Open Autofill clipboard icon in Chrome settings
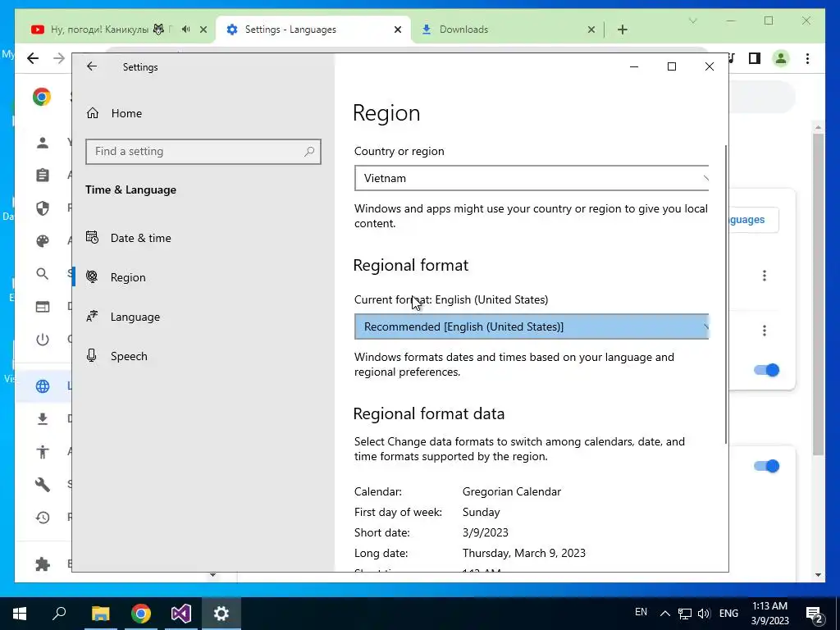The image size is (840, 630). (x=43, y=176)
